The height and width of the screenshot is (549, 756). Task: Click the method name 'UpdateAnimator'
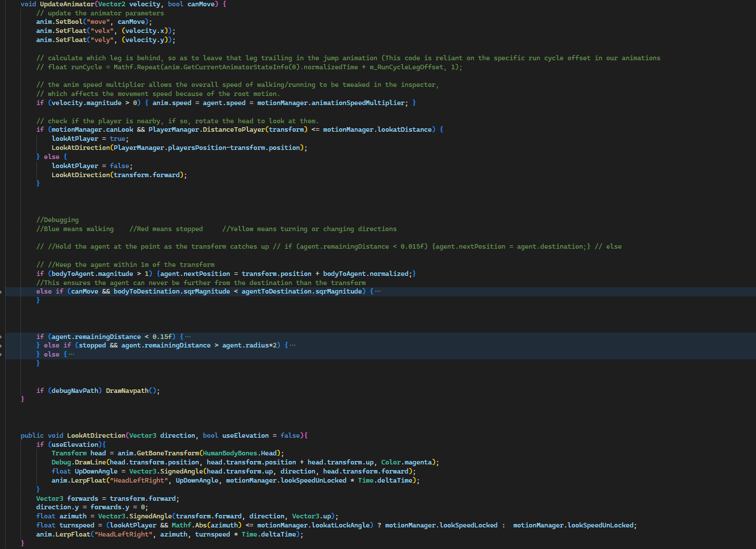[x=67, y=4]
